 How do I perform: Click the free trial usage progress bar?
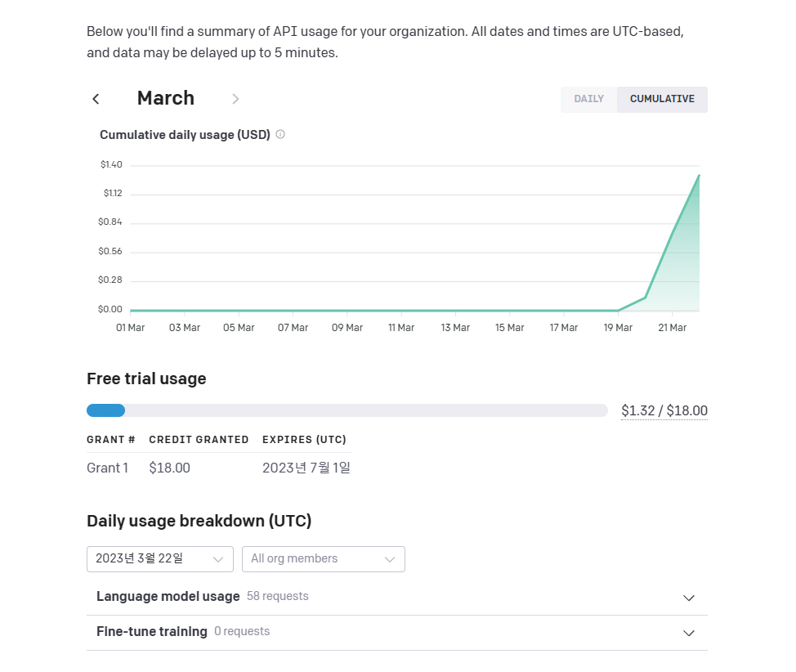(347, 410)
